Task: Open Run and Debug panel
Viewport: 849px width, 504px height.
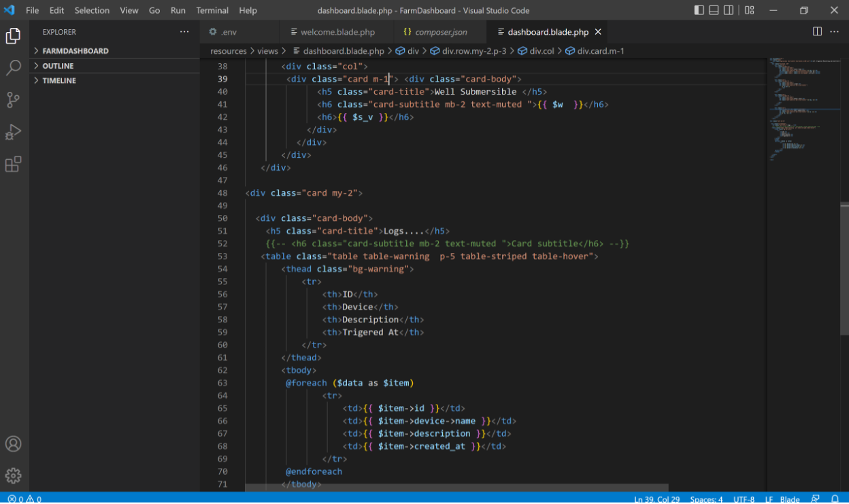Action: (14, 132)
